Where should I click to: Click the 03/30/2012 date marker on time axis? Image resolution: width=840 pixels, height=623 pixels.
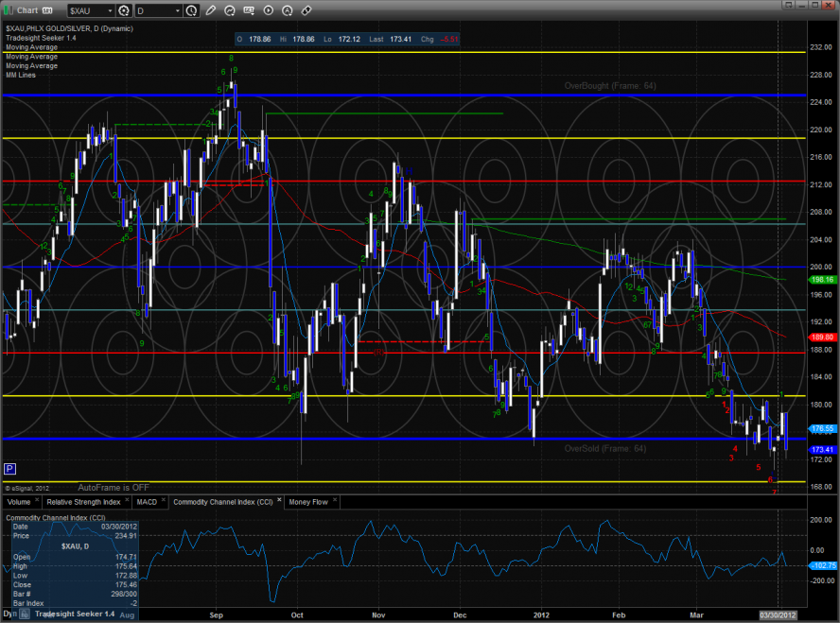(777, 614)
